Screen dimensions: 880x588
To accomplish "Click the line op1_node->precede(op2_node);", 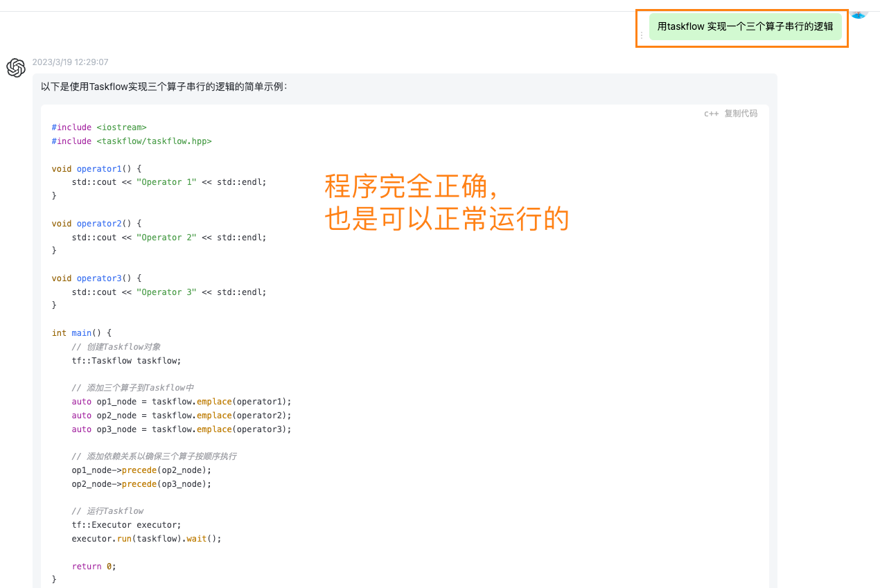I will click(x=141, y=470).
